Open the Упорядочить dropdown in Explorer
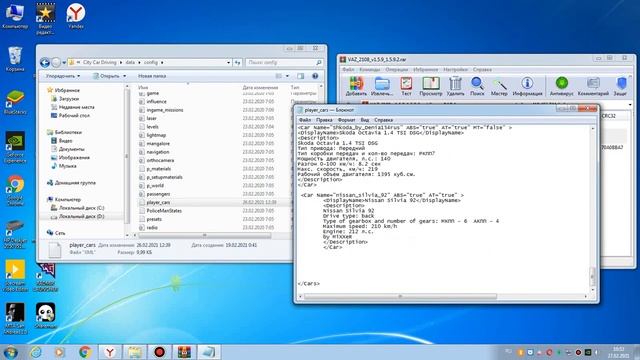The height and width of the screenshot is (360, 640). click(62, 76)
